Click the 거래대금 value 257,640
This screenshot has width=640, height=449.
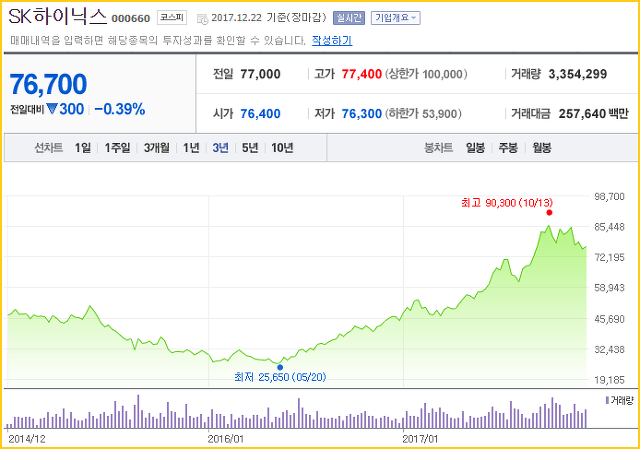pos(582,113)
